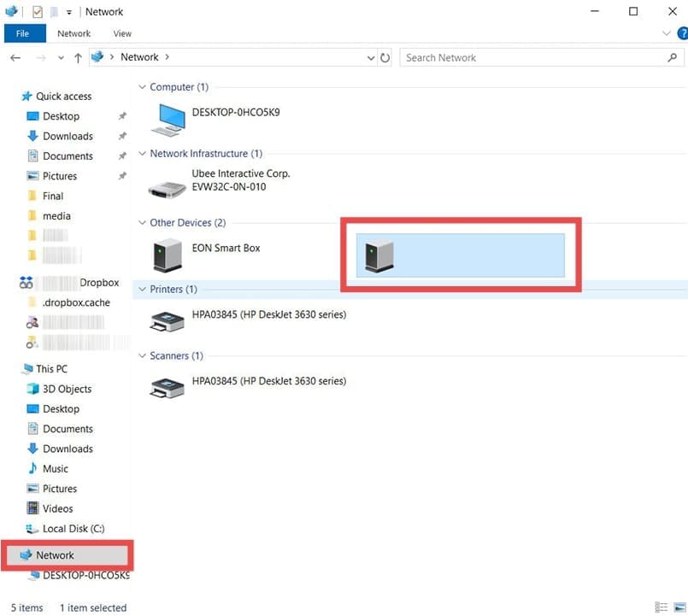Expand the ribbon with the chevron
Screen dimensions: 688x616
click(x=667, y=33)
